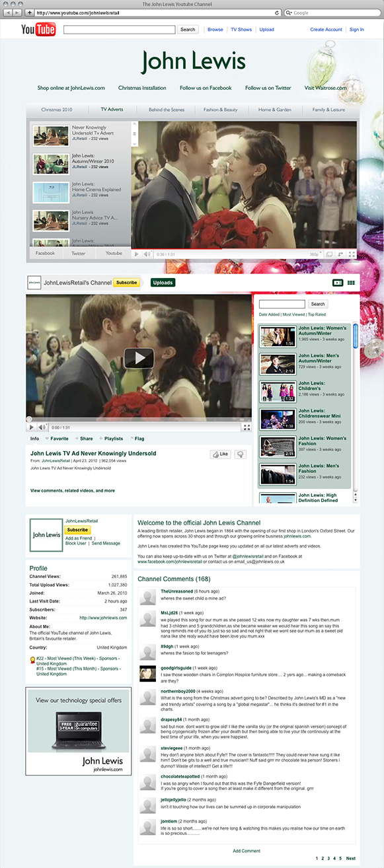Click Sign In link
This screenshot has width=384, height=868.
click(x=357, y=30)
